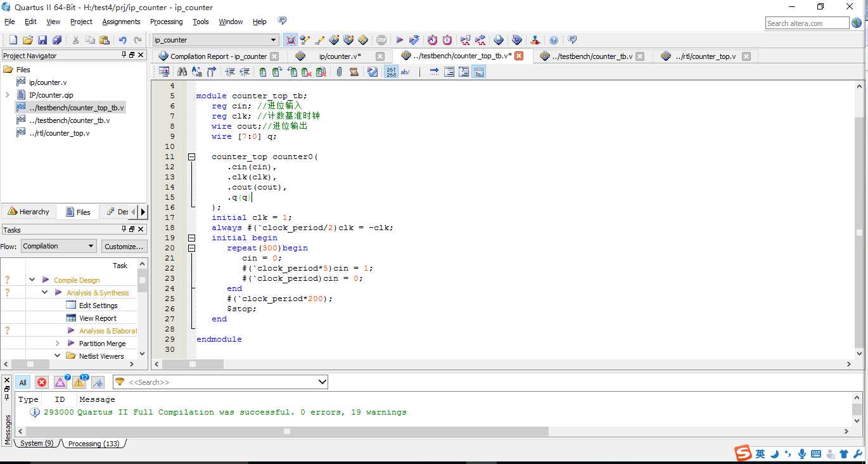
Task: Click the Paste clipboard icon
Action: pos(105,40)
